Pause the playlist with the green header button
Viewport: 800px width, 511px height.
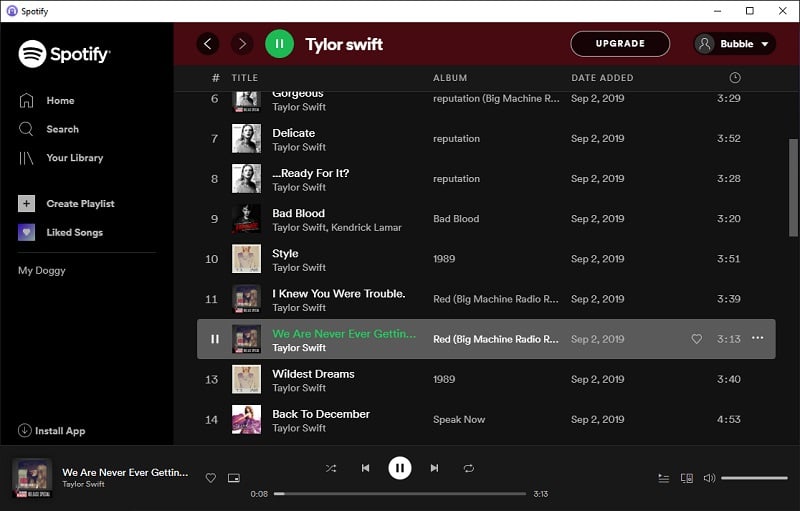pyautogui.click(x=280, y=44)
